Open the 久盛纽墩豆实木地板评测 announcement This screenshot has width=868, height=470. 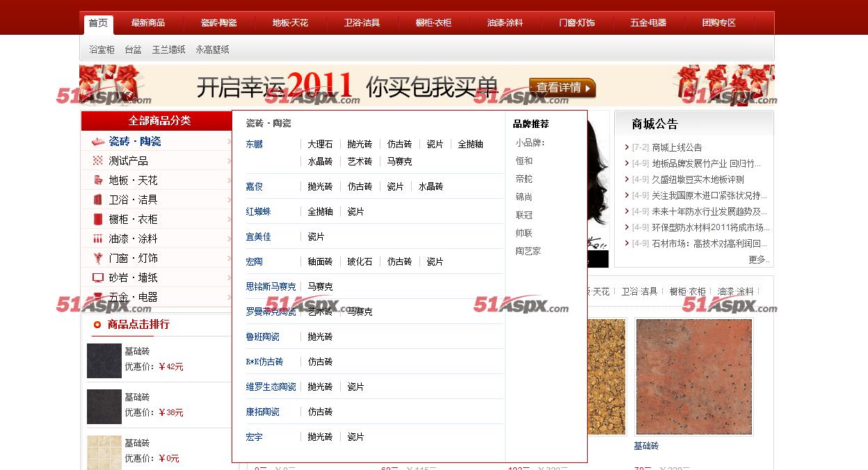click(x=698, y=179)
